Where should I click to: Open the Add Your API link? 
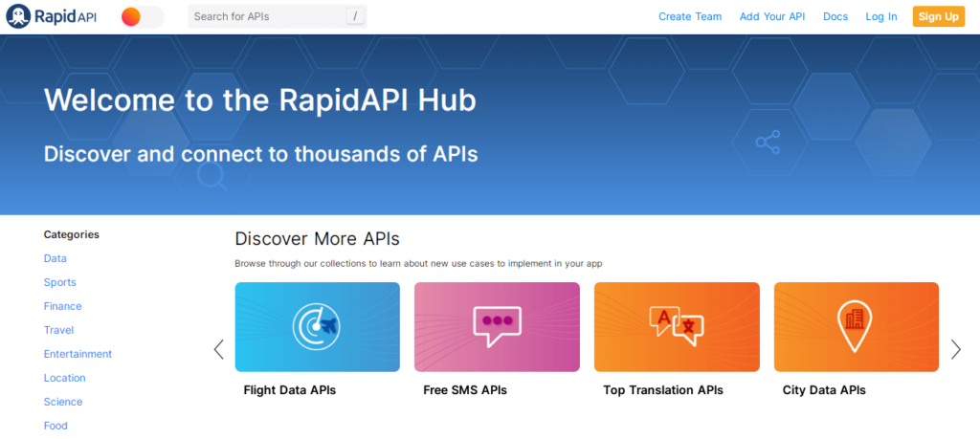[x=772, y=17]
